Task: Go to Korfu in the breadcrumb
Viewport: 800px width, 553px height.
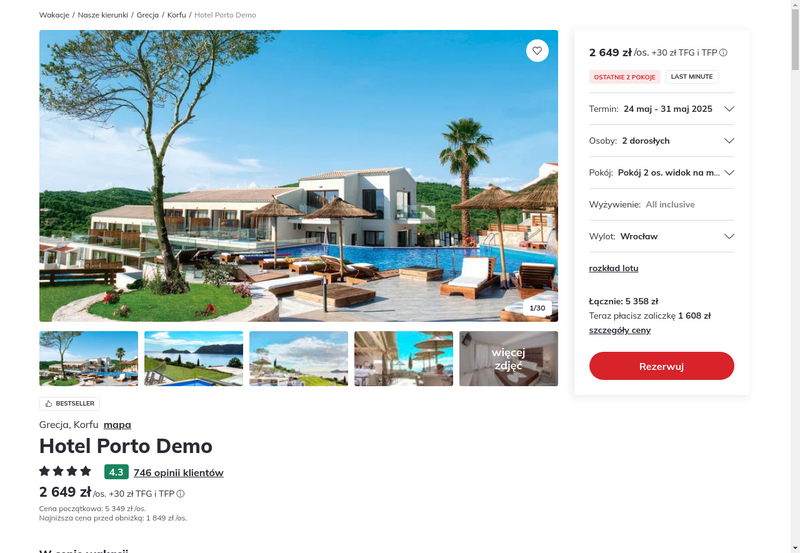Action: click(177, 15)
